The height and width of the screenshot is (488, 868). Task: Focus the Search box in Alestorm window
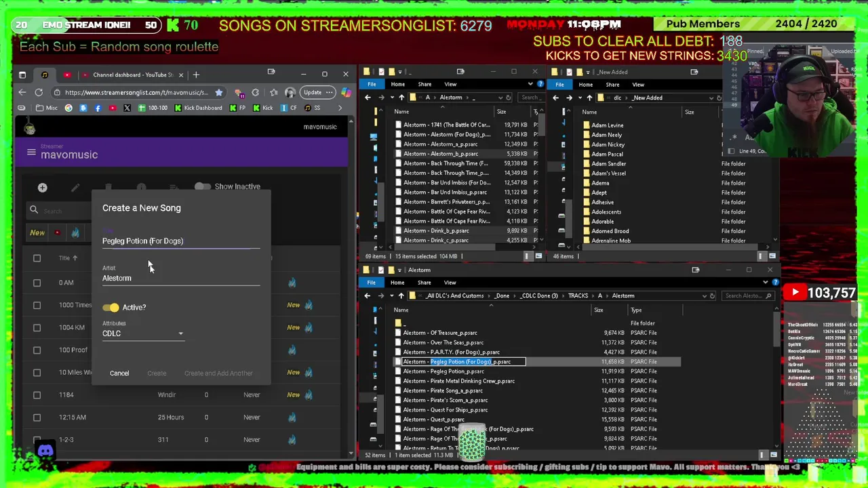click(749, 296)
